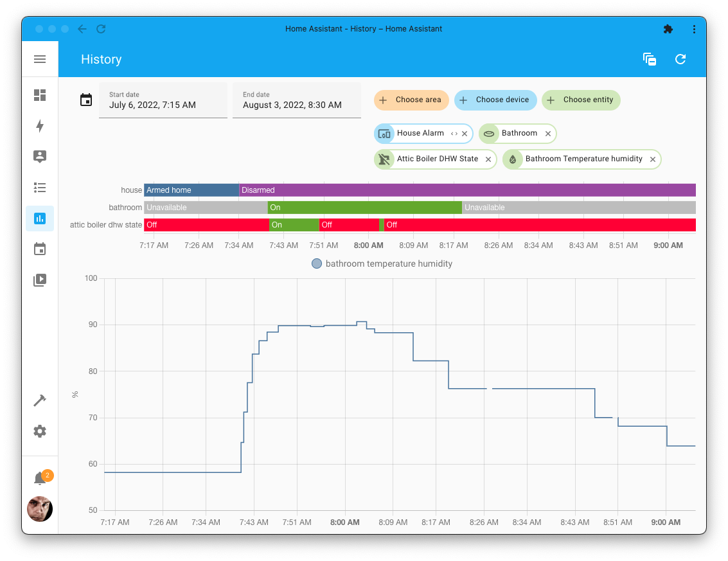This screenshot has width=728, height=561.
Task: Open the Calendar icon in sidebar
Action: coord(40,249)
